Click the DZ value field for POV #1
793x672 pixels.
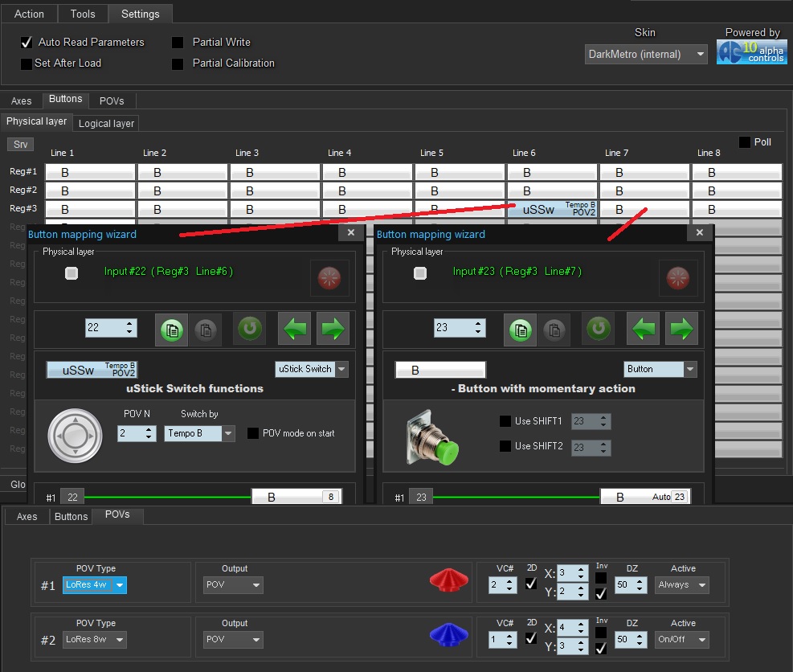click(x=626, y=585)
